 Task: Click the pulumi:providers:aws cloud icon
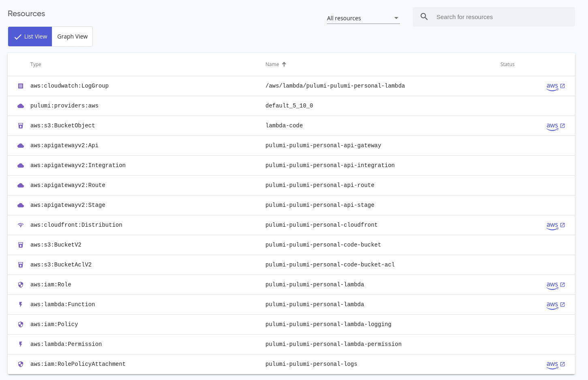point(21,106)
